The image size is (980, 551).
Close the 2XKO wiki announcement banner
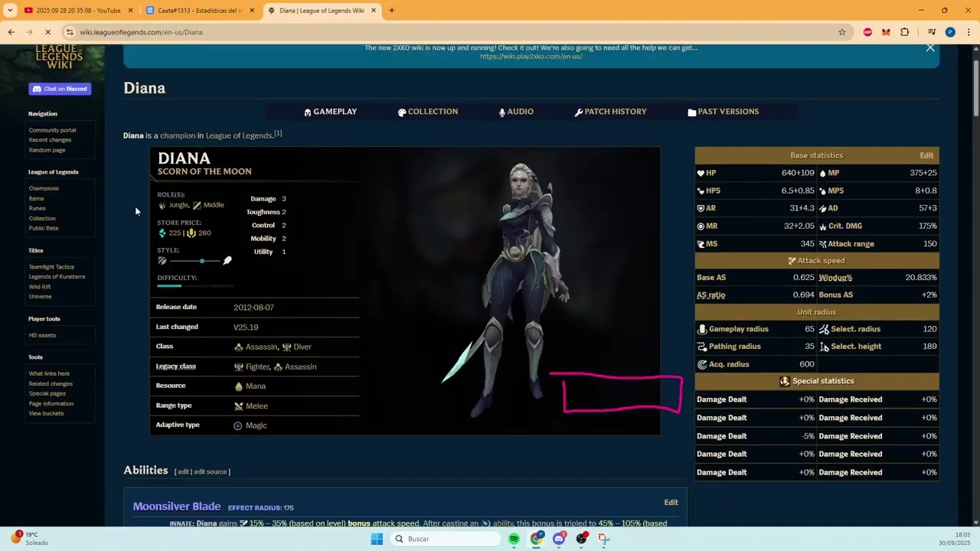[x=930, y=47]
